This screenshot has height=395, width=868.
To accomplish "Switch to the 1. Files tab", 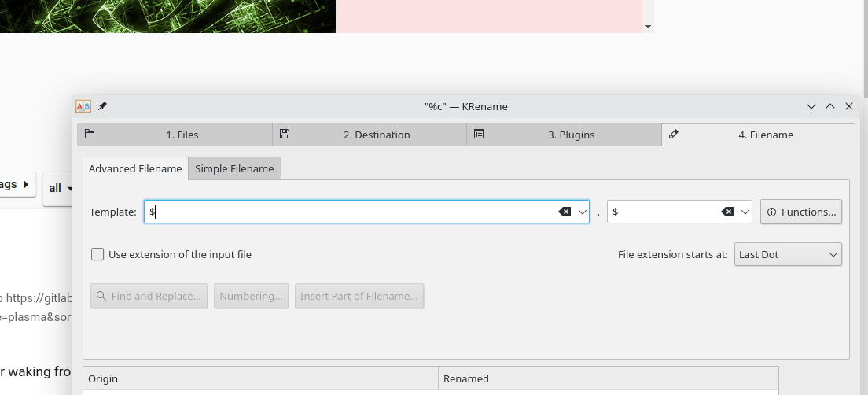I will coord(175,135).
